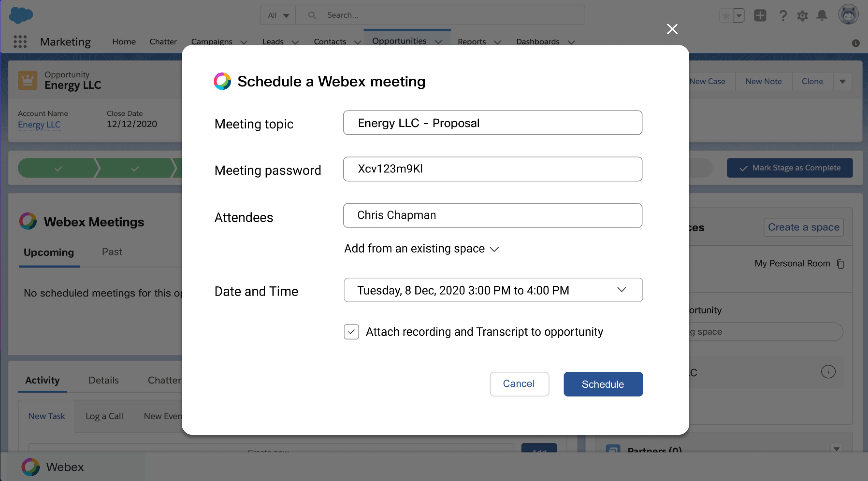Open the Chatter nav tab
The height and width of the screenshot is (481, 868).
163,41
